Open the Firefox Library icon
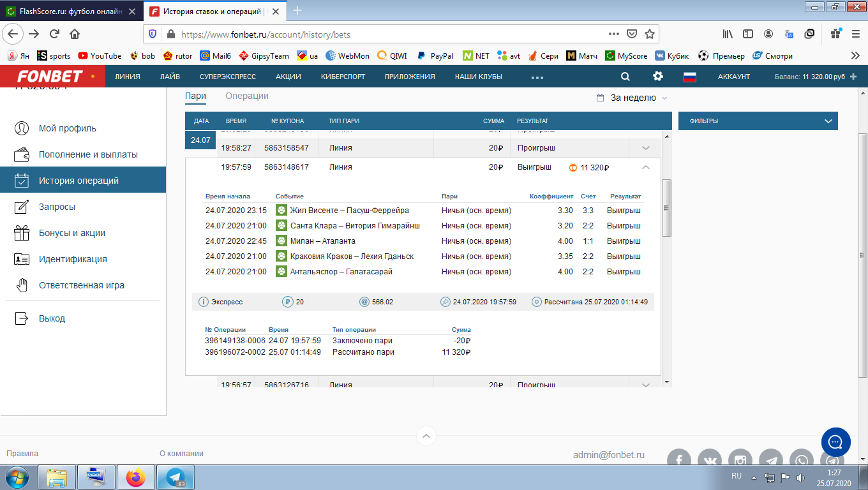 click(728, 34)
